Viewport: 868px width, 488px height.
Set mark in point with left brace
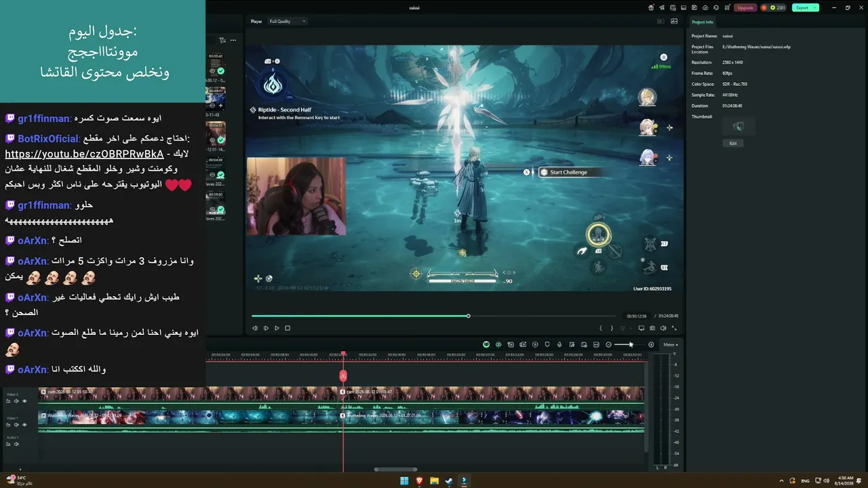point(600,328)
